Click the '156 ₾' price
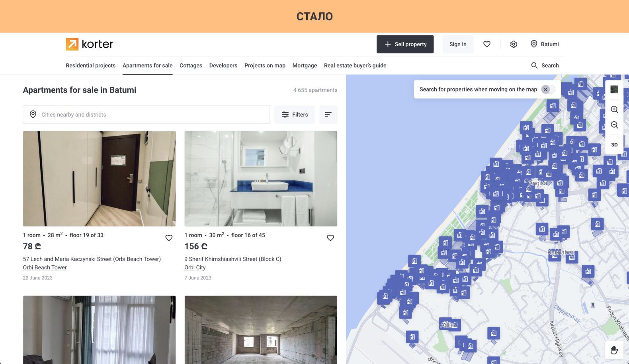Image resolution: width=629 pixels, height=364 pixels. (196, 246)
